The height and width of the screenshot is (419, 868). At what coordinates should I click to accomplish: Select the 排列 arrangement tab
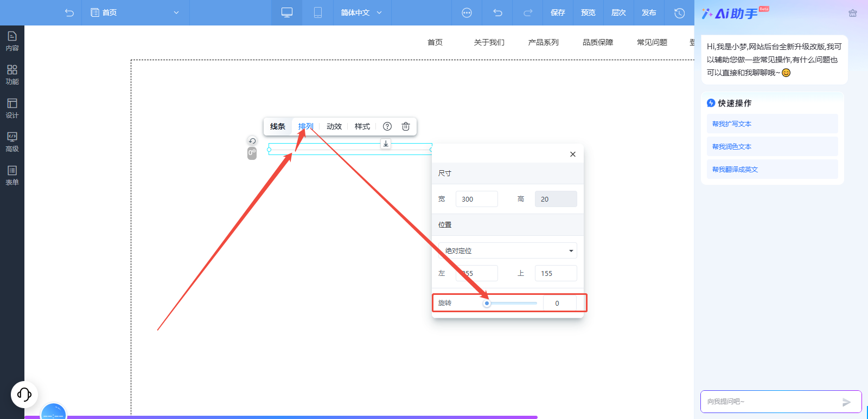[306, 126]
